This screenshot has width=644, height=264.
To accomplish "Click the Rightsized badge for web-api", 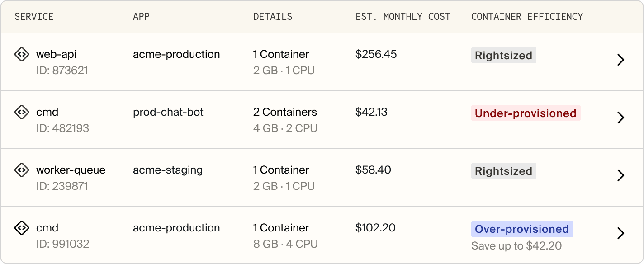I will [503, 55].
